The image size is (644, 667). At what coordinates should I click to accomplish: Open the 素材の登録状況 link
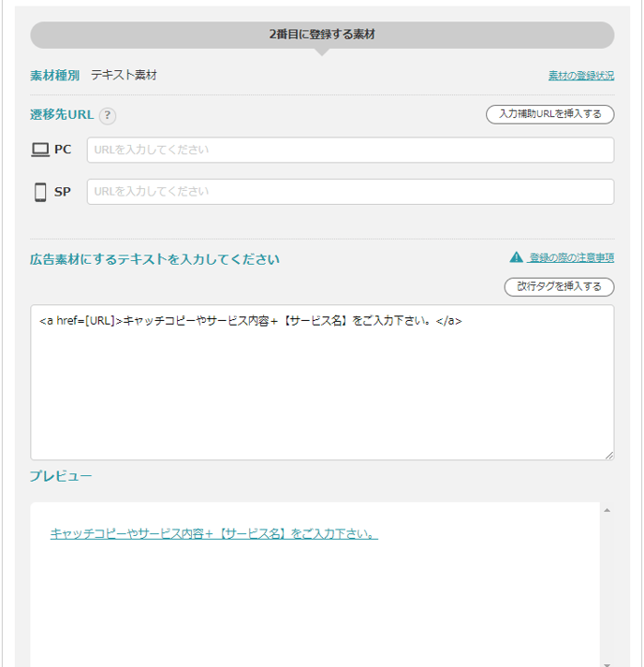point(581,76)
